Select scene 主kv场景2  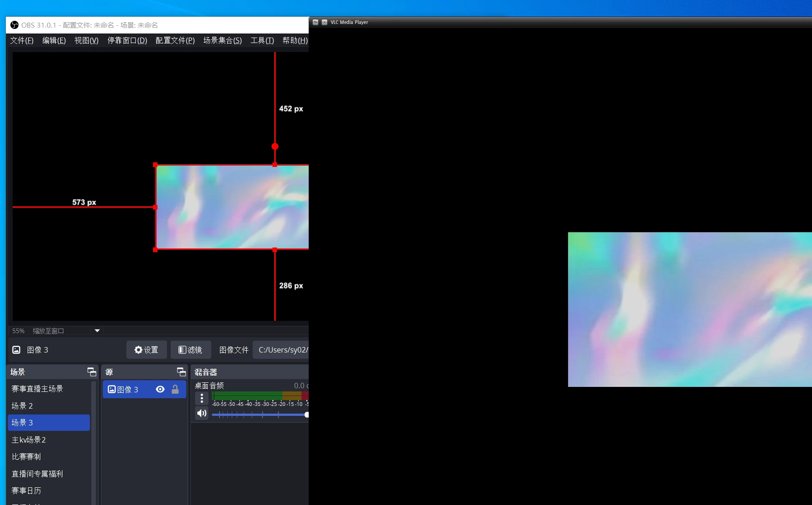coord(49,440)
